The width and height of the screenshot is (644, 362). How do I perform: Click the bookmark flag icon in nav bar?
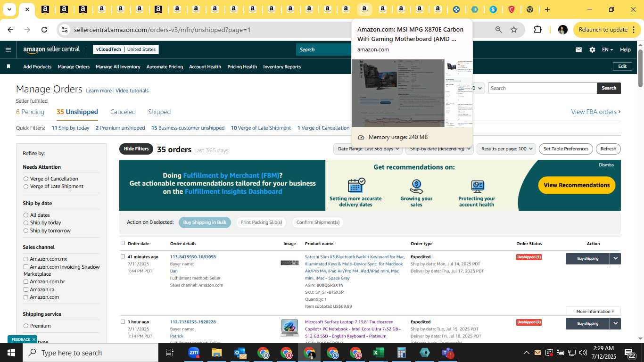click(8, 66)
